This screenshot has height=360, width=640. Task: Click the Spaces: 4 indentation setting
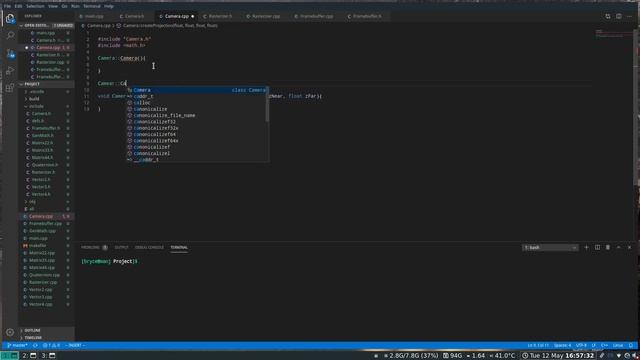click(x=562, y=345)
